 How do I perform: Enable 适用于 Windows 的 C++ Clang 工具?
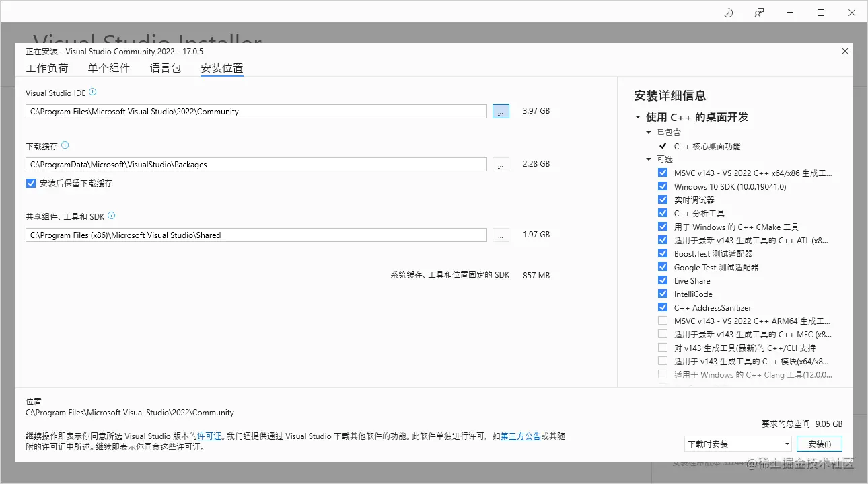pos(663,374)
